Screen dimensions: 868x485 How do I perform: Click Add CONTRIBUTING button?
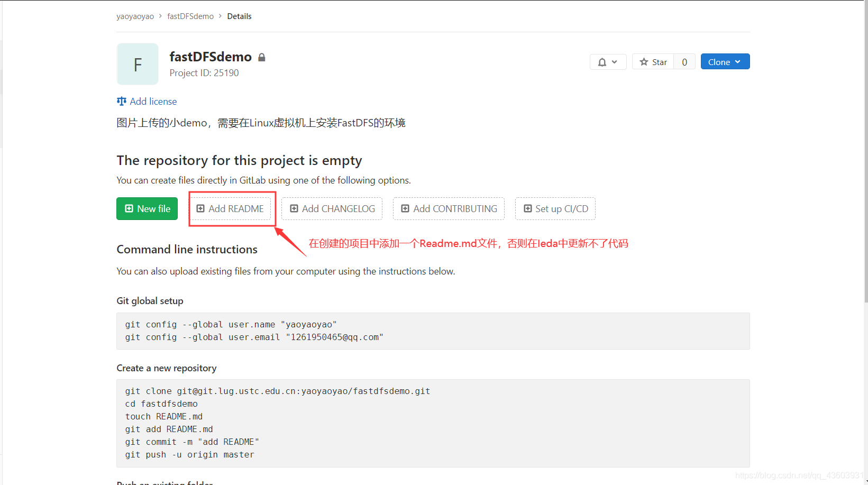pyautogui.click(x=449, y=208)
